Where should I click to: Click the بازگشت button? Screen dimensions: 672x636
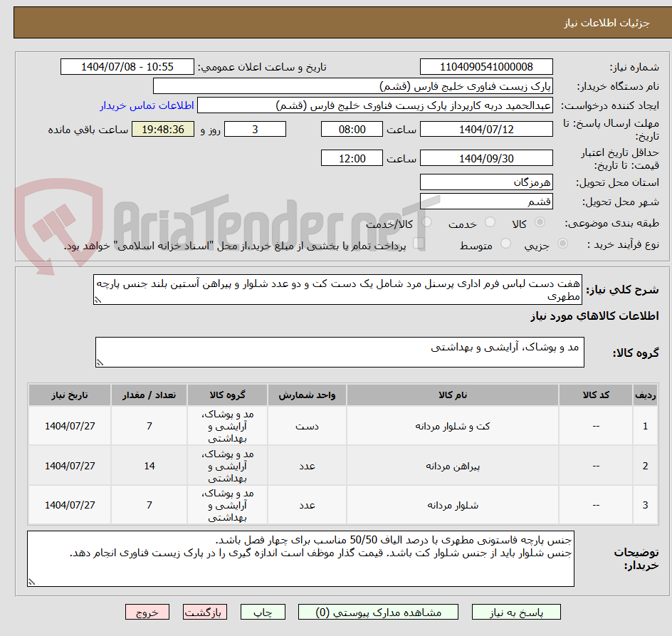point(205,612)
